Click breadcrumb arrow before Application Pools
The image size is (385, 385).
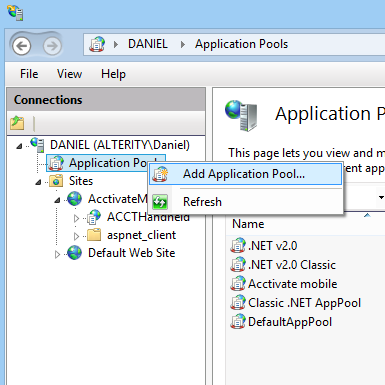(x=183, y=44)
